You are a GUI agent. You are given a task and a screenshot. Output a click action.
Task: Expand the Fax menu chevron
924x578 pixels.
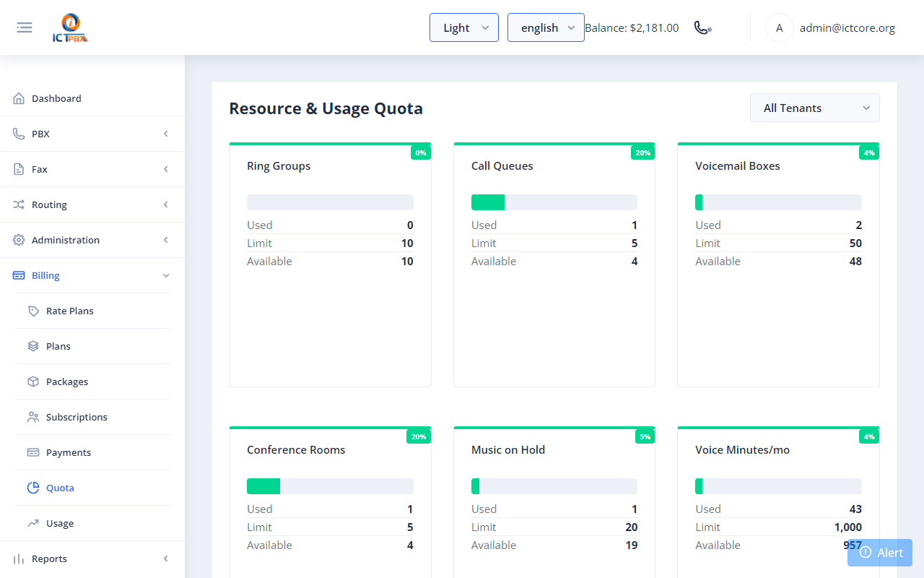point(166,169)
